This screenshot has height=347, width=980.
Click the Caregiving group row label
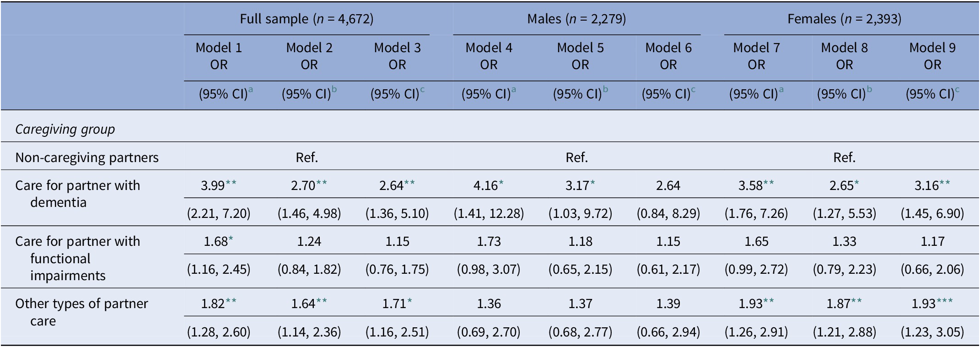tap(65, 130)
